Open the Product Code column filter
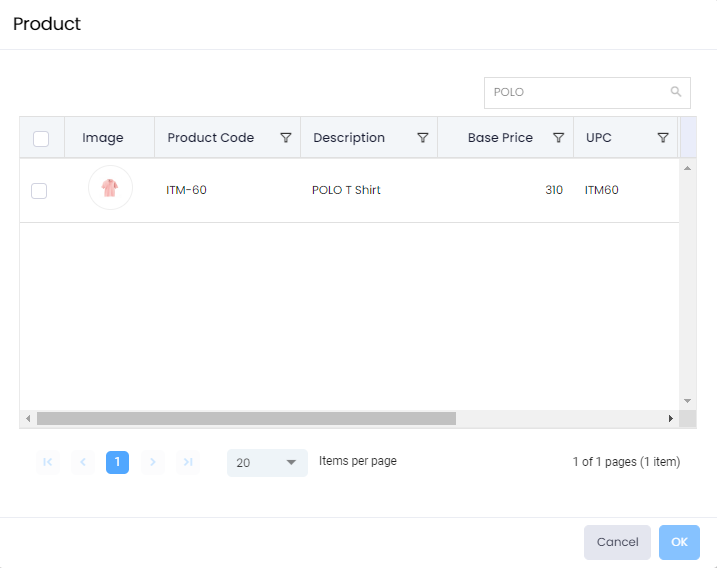717x568 pixels. coord(286,138)
